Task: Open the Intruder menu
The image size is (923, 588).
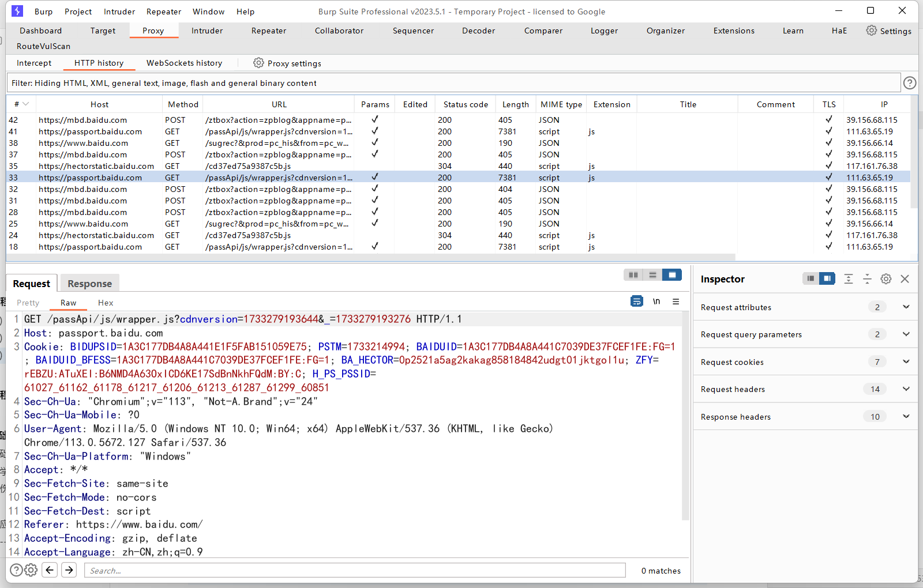Action: point(119,12)
